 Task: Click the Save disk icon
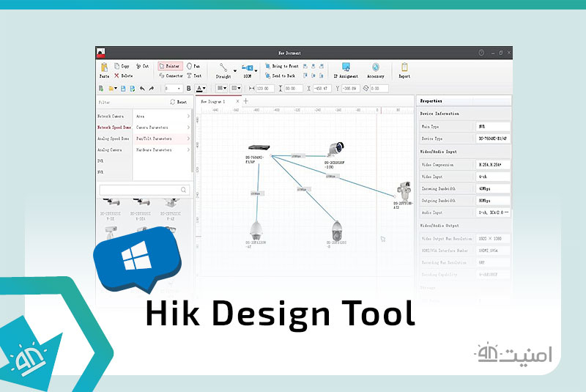(x=123, y=89)
